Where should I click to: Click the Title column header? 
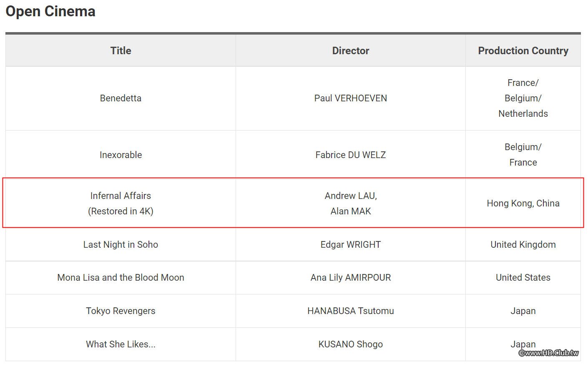tap(121, 50)
